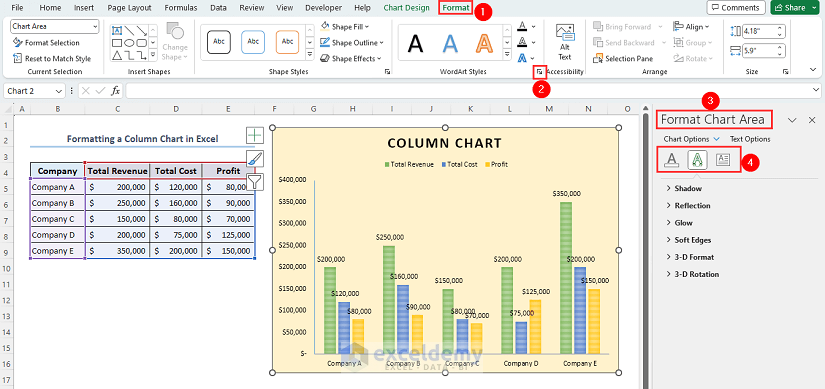
Task: Expand the 3-D Format section
Action: point(690,257)
